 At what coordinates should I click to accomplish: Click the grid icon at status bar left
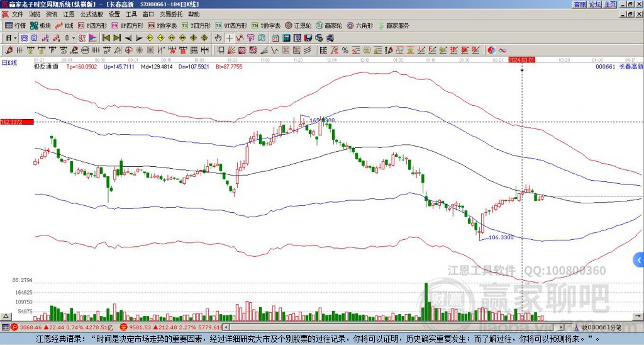(5, 327)
